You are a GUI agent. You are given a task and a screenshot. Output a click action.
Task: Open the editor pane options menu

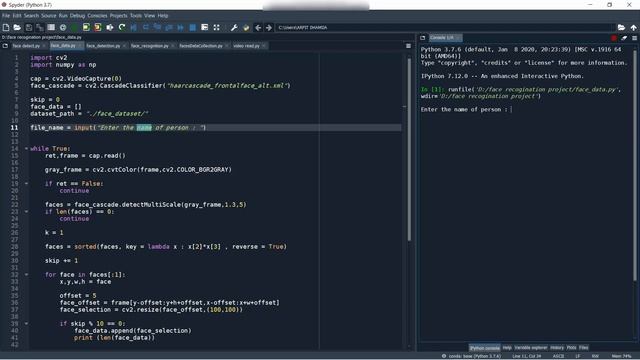408,46
